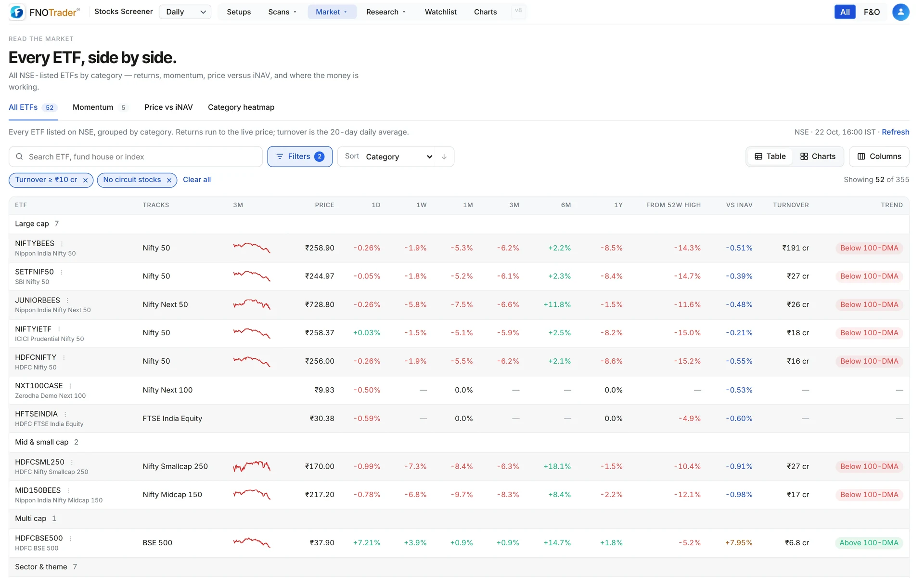Open HFTSEINDIA row options menu dots
924x578 pixels.
[x=65, y=414]
